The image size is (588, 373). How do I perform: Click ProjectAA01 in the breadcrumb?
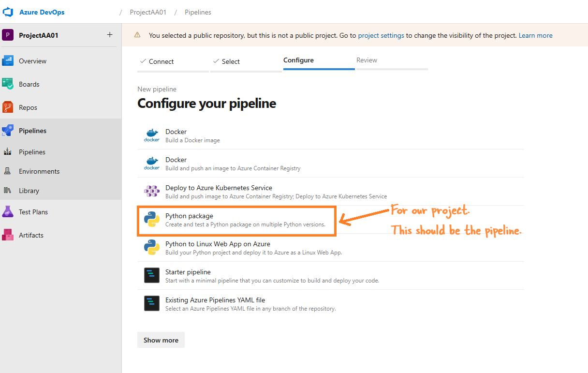pyautogui.click(x=148, y=12)
